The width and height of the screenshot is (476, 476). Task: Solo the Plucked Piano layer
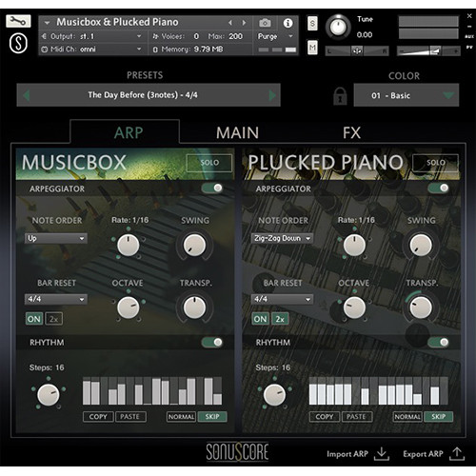point(435,163)
